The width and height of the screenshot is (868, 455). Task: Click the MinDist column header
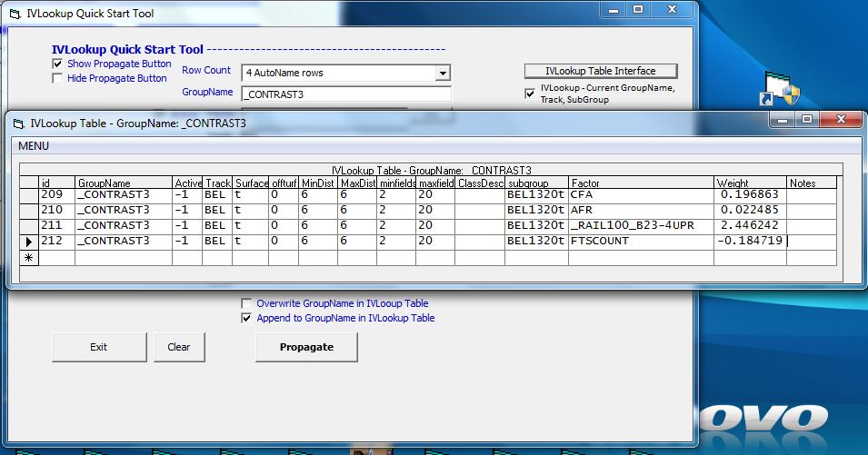click(318, 183)
